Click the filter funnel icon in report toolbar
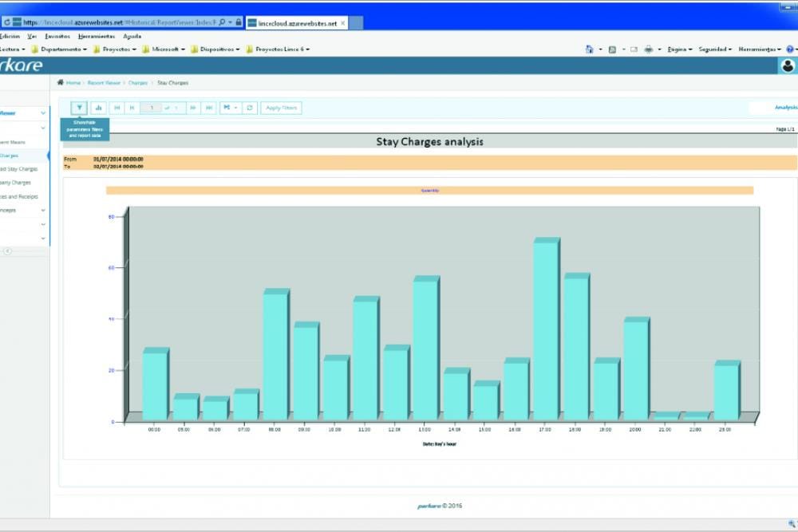The width and height of the screenshot is (798, 532). (79, 108)
